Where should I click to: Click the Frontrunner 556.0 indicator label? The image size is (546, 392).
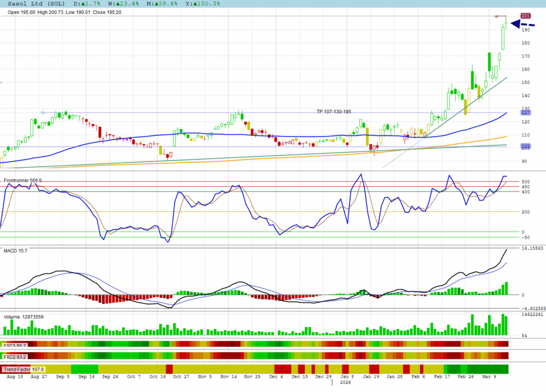(22, 181)
